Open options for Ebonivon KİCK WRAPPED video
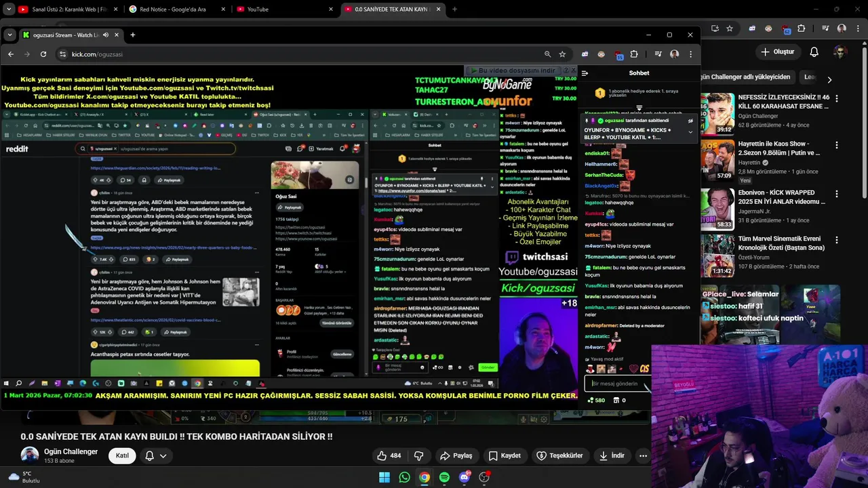The width and height of the screenshot is (868, 488). pyautogui.click(x=837, y=195)
